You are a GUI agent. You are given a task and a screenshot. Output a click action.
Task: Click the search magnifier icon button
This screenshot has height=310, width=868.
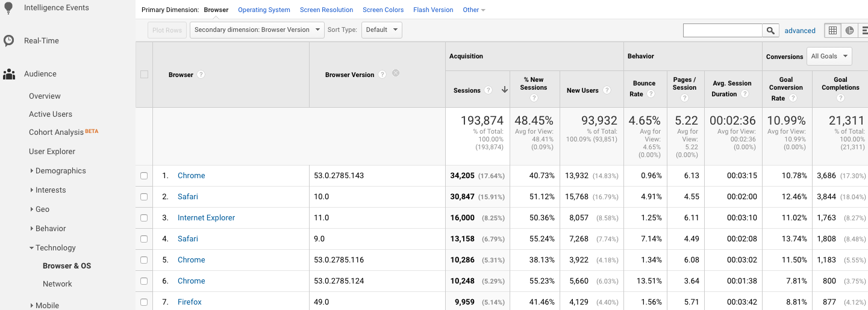[x=770, y=31]
